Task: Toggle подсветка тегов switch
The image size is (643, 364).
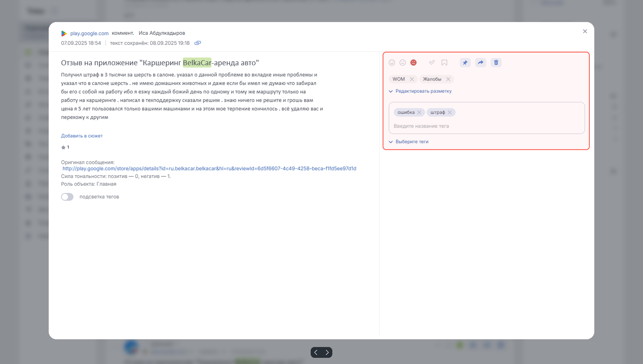Action: (x=67, y=197)
